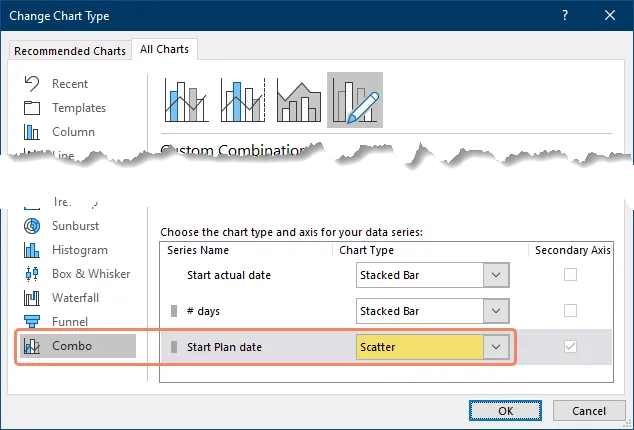Open the Recent charts category
Image resolution: width=634 pixels, height=430 pixels.
(x=69, y=84)
